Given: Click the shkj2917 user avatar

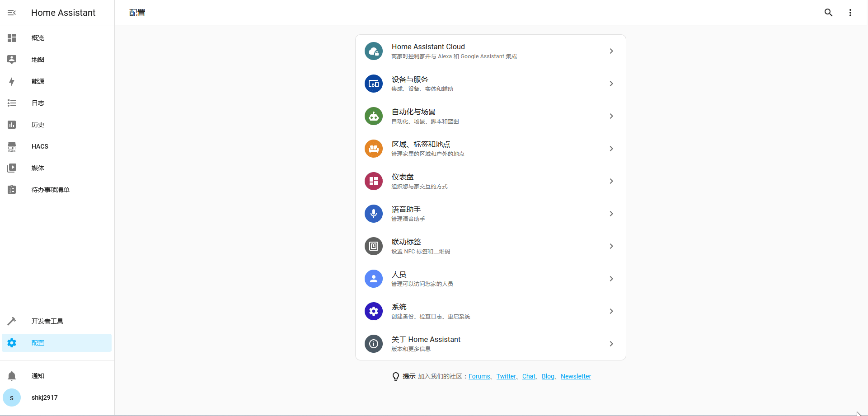Looking at the screenshot, I should 12,397.
